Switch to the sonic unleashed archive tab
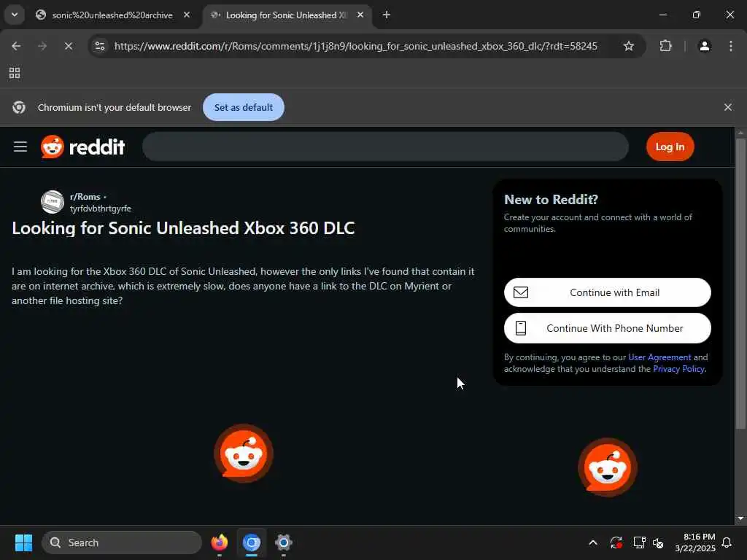Viewport: 747px width, 560px height. [x=112, y=15]
